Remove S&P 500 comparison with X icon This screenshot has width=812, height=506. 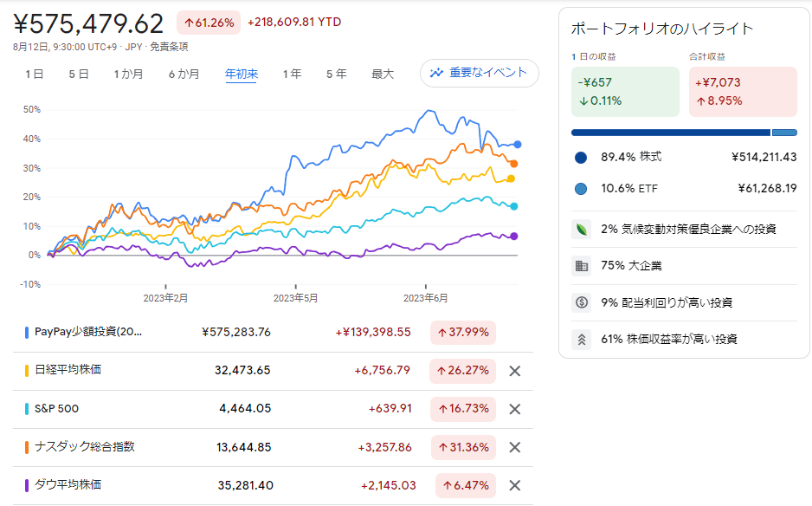(514, 409)
